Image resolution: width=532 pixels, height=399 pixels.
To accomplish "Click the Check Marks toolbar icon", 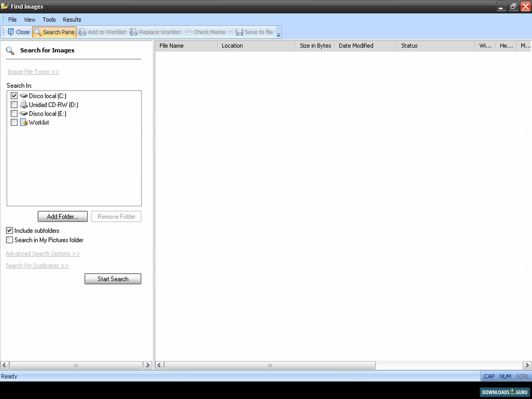I will coord(189,32).
